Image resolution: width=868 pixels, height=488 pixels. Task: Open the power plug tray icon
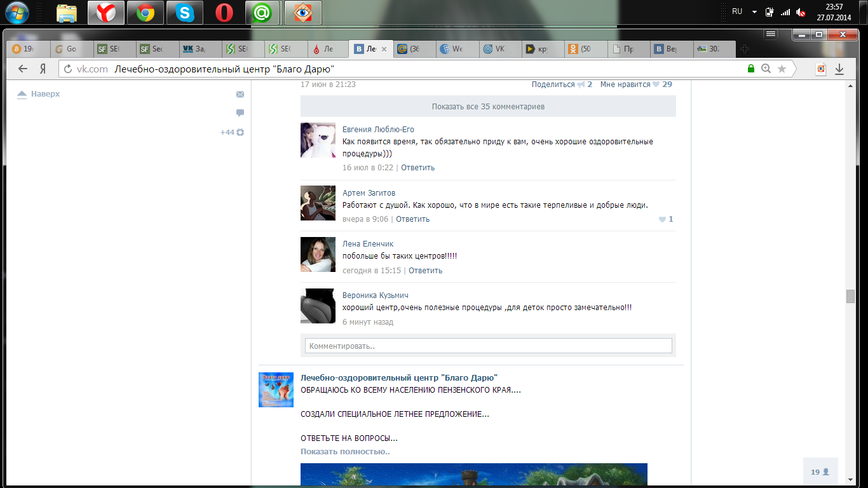point(770,12)
